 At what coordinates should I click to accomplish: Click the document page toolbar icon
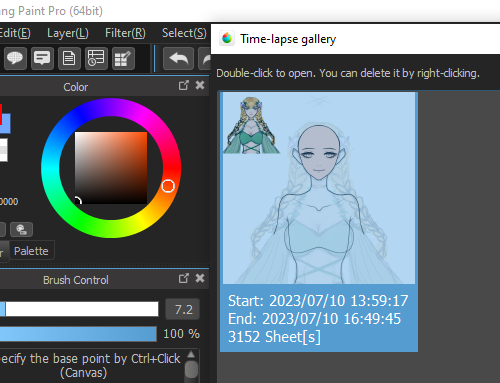69,59
